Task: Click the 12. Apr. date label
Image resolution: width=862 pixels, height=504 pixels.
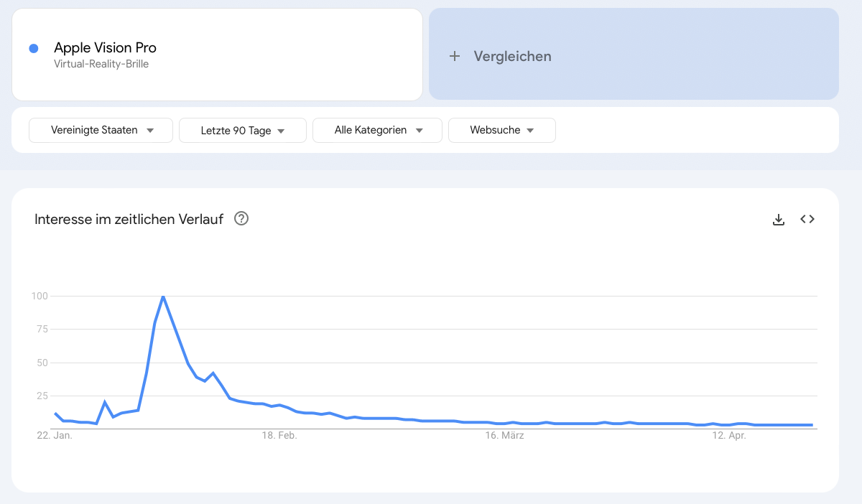Action: click(728, 436)
